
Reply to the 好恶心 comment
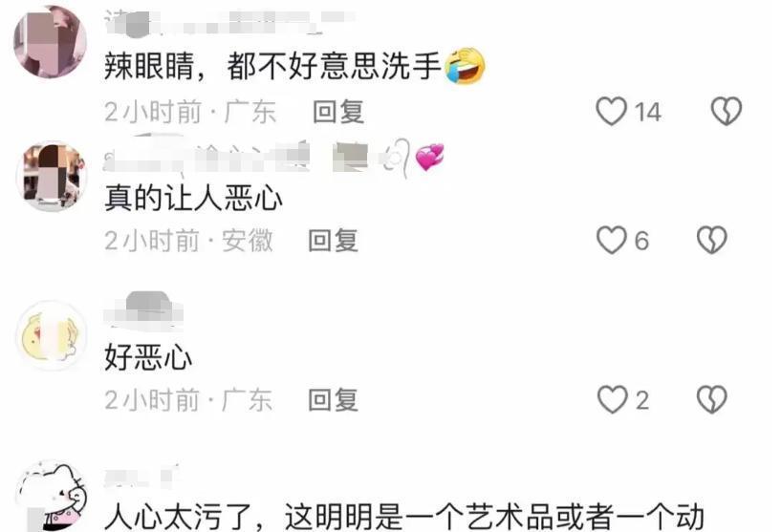pos(333,400)
